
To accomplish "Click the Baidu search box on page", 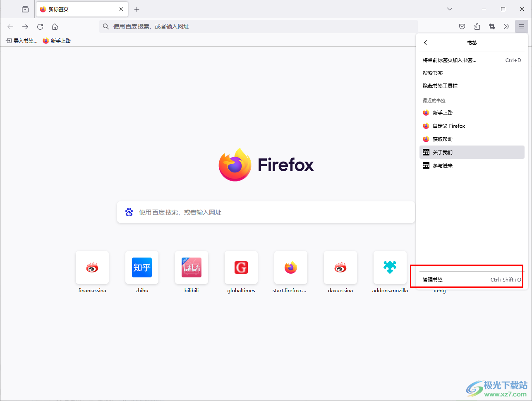I will [x=266, y=212].
